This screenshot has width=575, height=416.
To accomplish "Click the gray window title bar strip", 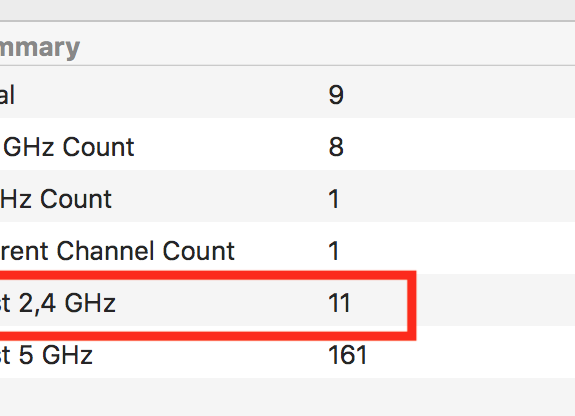I will coord(288,10).
